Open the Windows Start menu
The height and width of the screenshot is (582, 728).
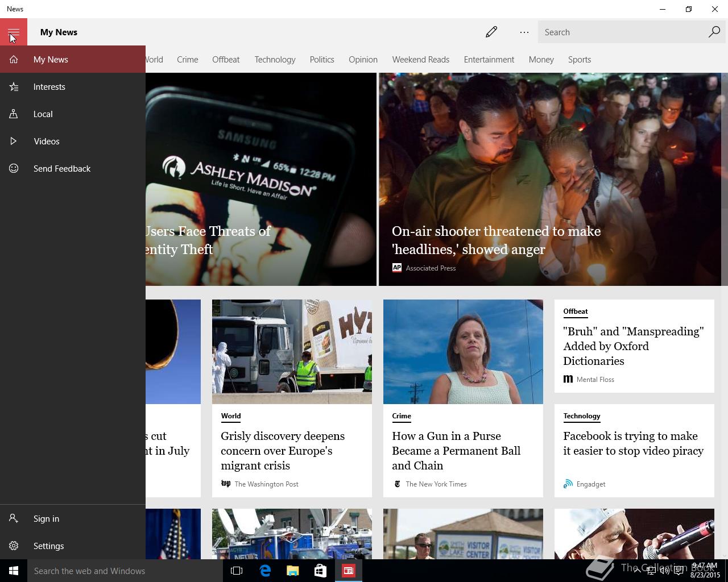click(14, 571)
